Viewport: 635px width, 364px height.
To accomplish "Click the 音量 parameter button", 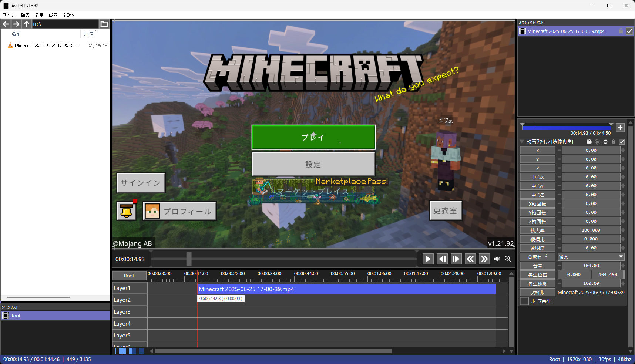I will 538,266.
